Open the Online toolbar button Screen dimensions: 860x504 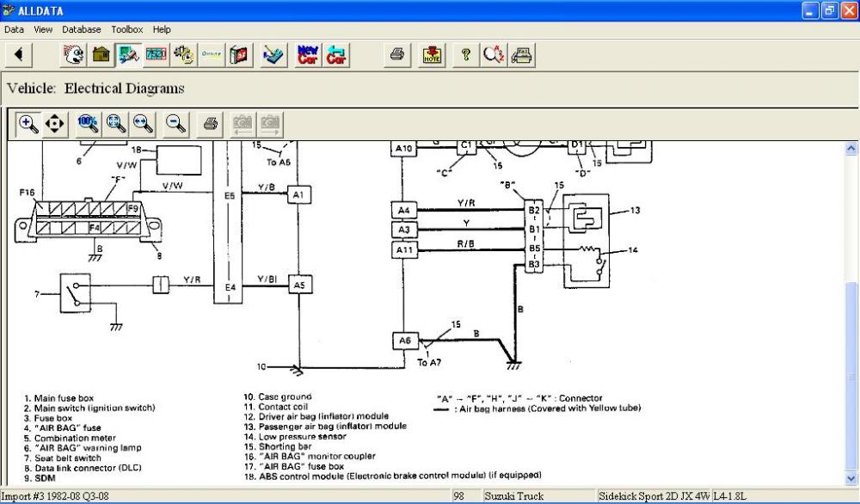pyautogui.click(x=212, y=54)
